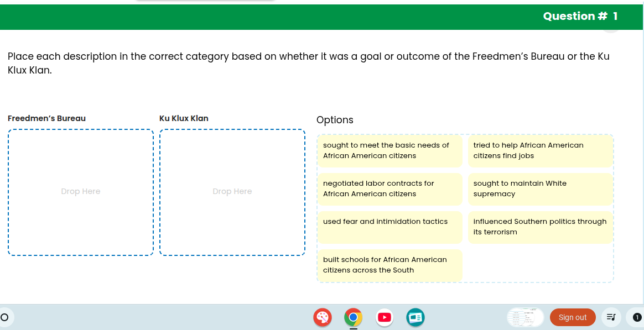Select the 'negotiated labor contracts' option

[389, 188]
